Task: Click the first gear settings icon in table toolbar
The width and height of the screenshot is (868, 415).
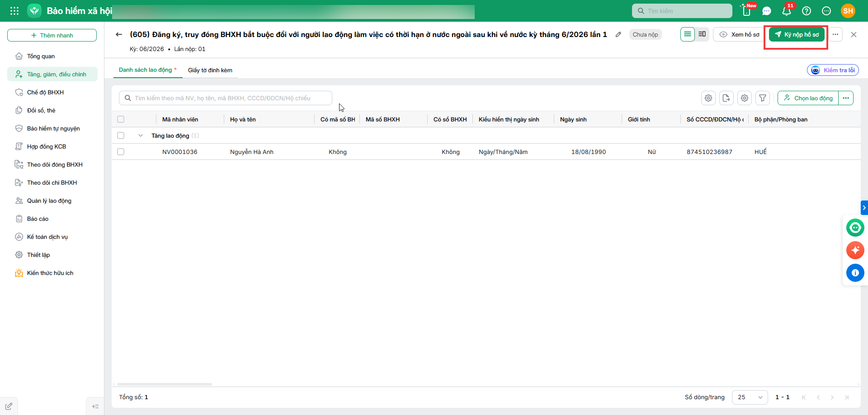Action: tap(708, 98)
